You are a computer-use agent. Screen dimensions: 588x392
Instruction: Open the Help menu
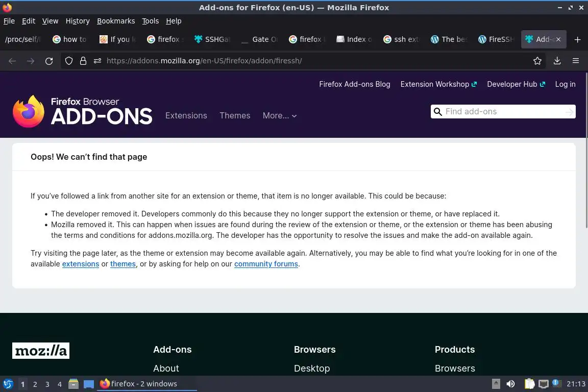pyautogui.click(x=174, y=21)
